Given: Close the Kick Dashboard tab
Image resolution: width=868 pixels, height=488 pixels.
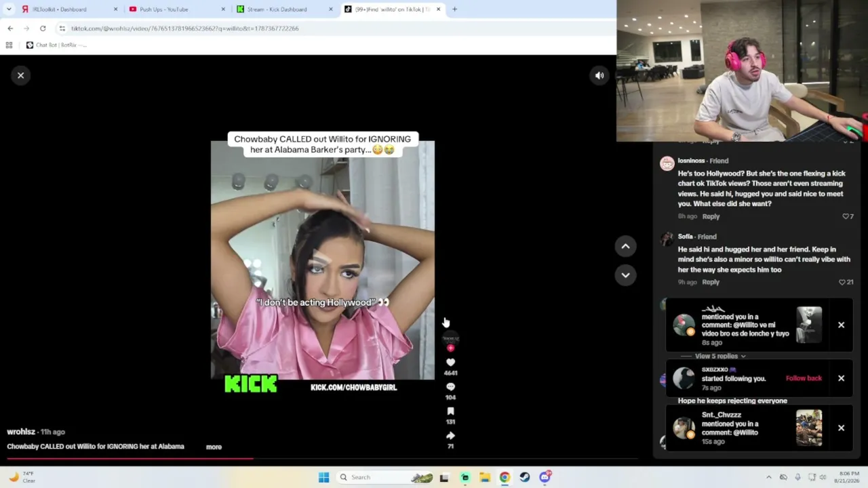Looking at the screenshot, I should [331, 9].
